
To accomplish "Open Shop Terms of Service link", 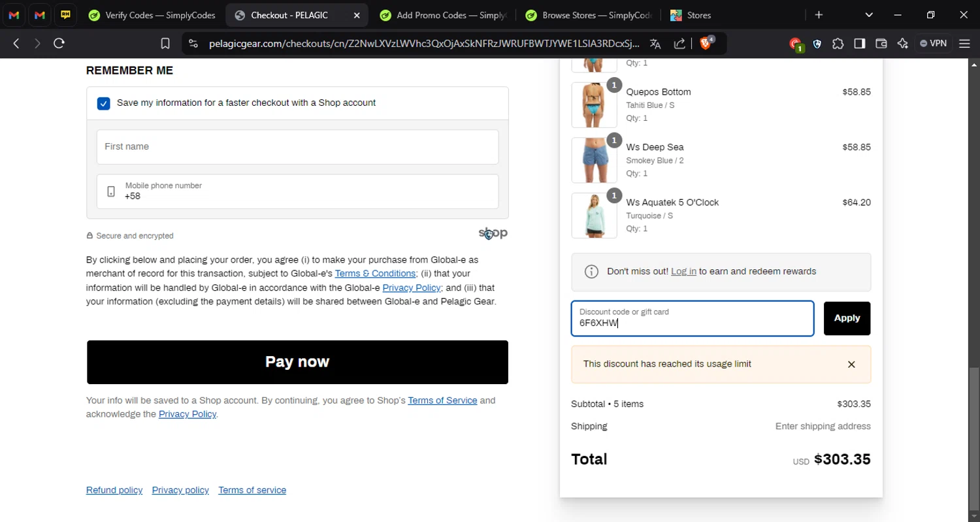I will pyautogui.click(x=442, y=400).
